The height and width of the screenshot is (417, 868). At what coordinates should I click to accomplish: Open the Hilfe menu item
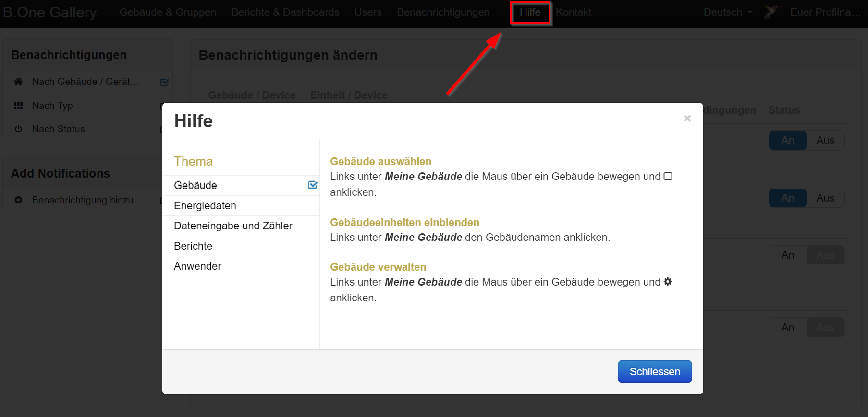pyautogui.click(x=530, y=12)
